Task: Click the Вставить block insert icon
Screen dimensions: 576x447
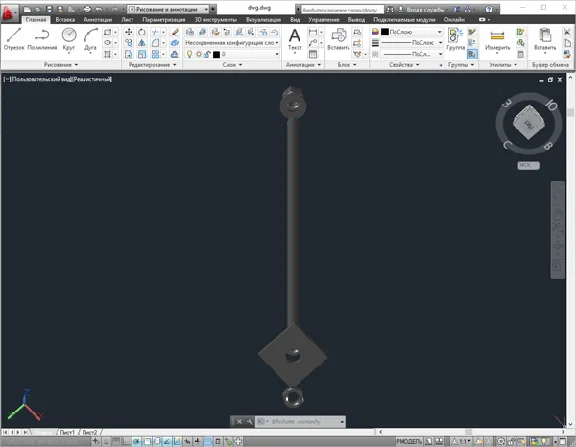Action: click(338, 39)
